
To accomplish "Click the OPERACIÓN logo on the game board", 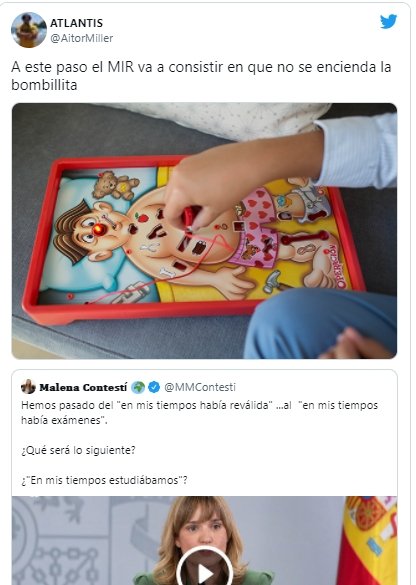I will (337, 266).
